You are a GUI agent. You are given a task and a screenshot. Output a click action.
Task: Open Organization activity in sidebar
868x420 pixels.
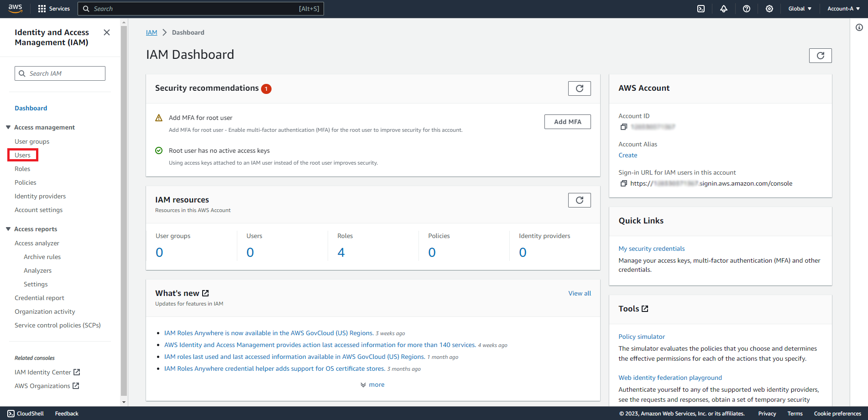(x=45, y=311)
